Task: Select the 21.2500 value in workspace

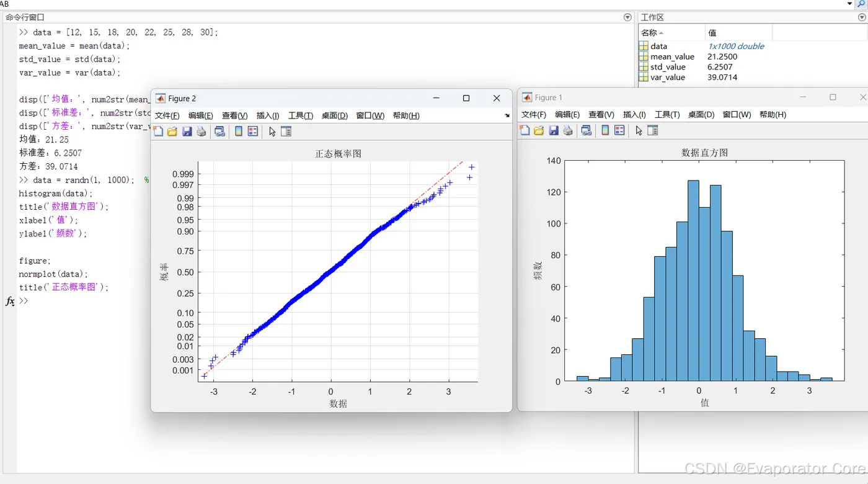Action: [722, 56]
